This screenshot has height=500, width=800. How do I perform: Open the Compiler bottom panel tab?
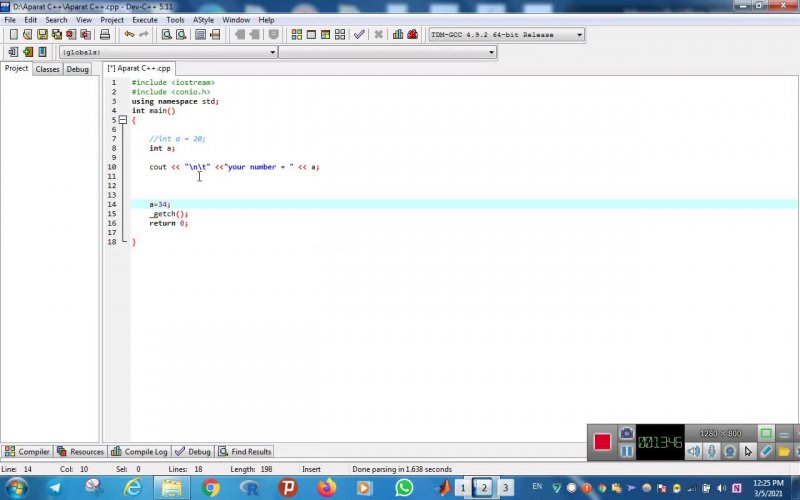[28, 452]
